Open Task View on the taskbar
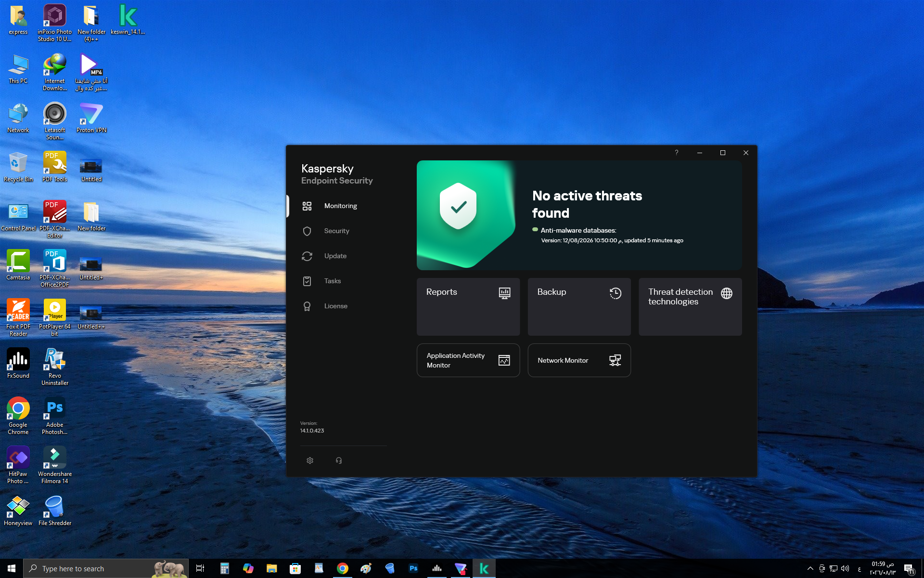 coord(200,568)
